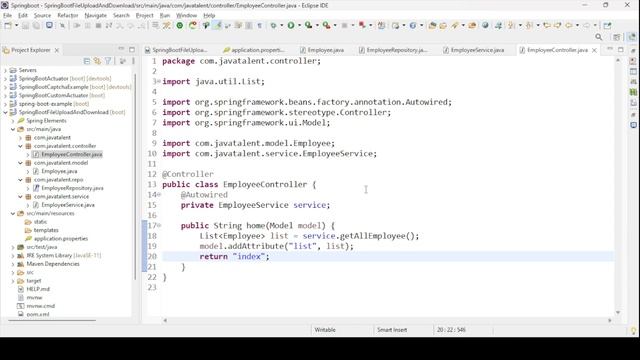Select HELP.md in Project Explorer

(x=38, y=289)
